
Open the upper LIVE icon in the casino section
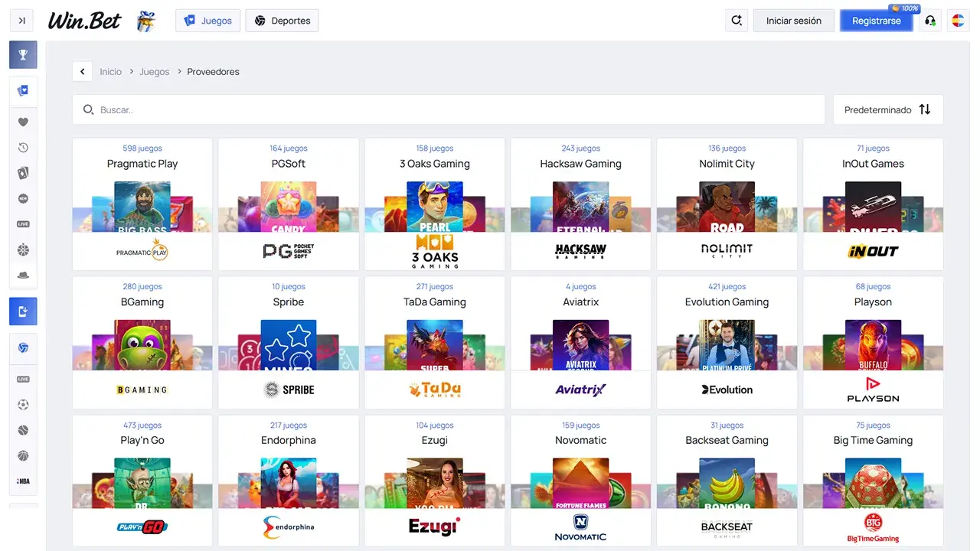click(23, 224)
